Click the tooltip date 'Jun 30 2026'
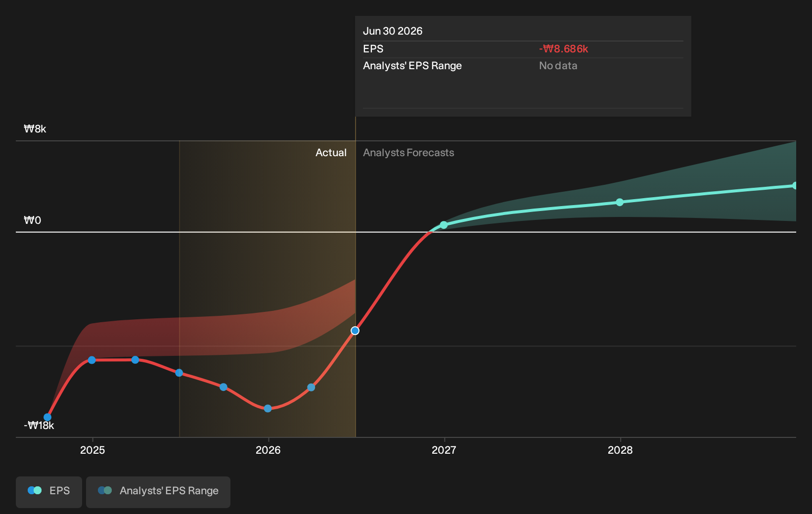812x514 pixels. pos(393,31)
